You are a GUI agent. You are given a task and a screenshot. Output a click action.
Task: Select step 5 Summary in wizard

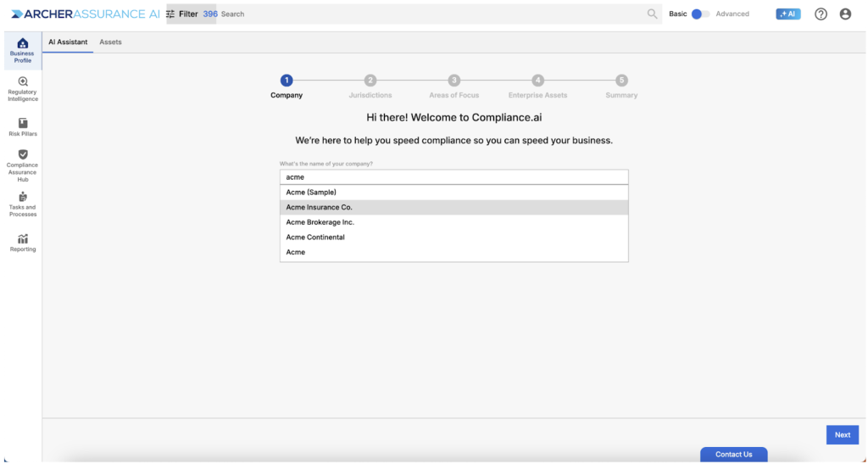(x=621, y=87)
